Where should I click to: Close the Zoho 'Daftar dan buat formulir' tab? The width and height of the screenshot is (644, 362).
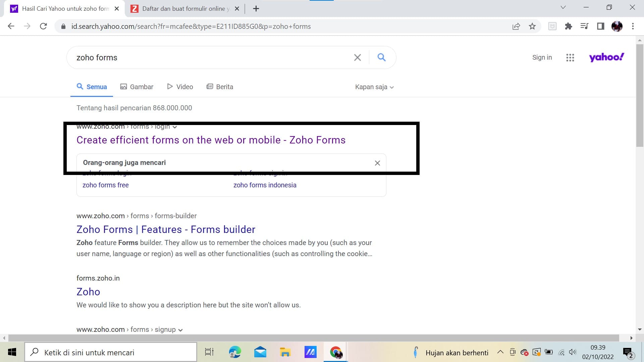point(237,9)
